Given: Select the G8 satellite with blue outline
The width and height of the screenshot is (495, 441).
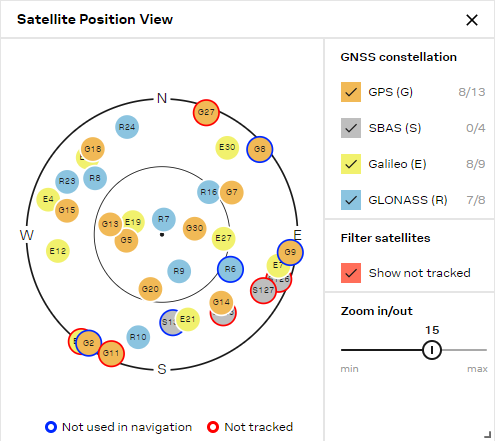Looking at the screenshot, I should (x=260, y=149).
